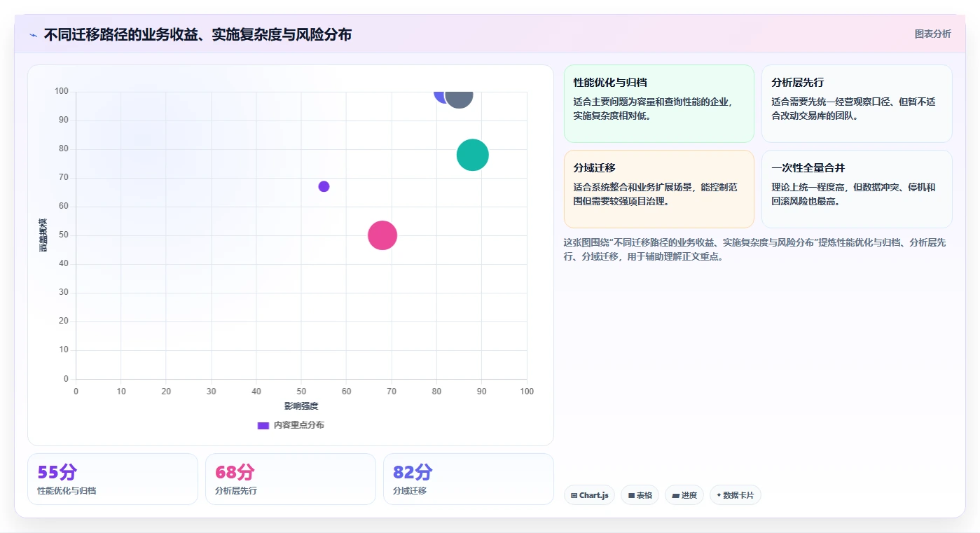Open the 分域迁移 description card
This screenshot has height=533, width=980.
658,189
